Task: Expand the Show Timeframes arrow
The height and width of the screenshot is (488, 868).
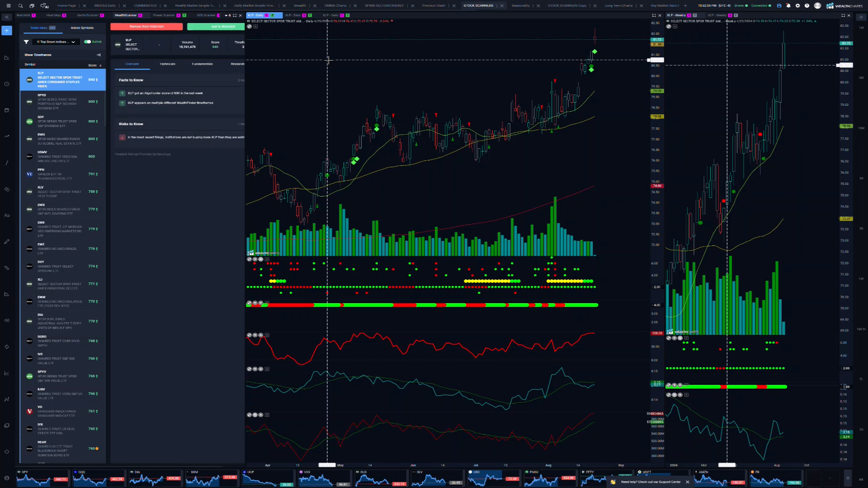Action: pos(99,55)
